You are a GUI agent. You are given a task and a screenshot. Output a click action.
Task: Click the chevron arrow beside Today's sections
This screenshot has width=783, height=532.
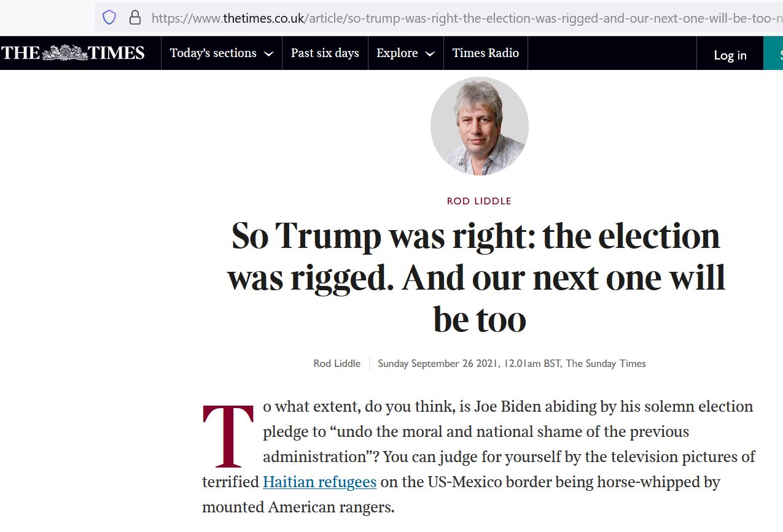tap(268, 54)
